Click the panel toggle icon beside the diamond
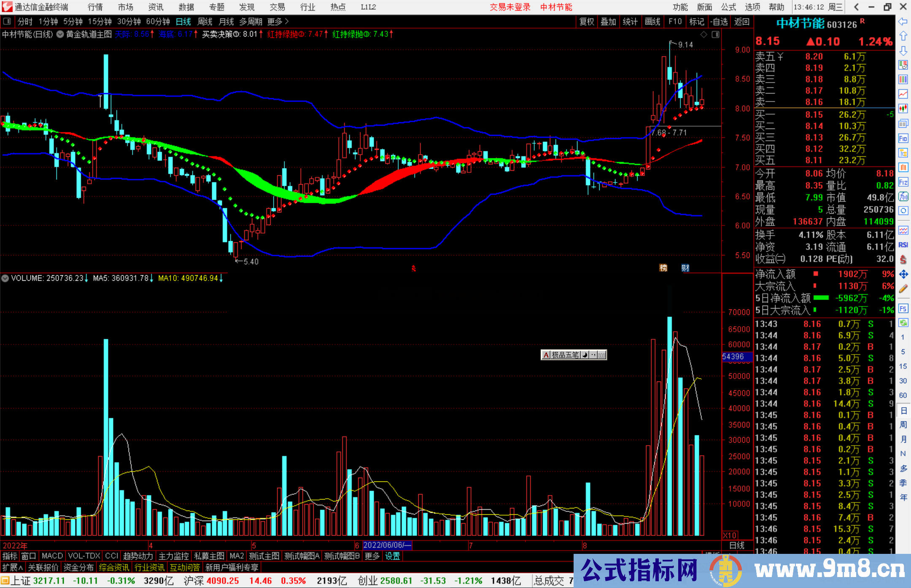 point(715,35)
